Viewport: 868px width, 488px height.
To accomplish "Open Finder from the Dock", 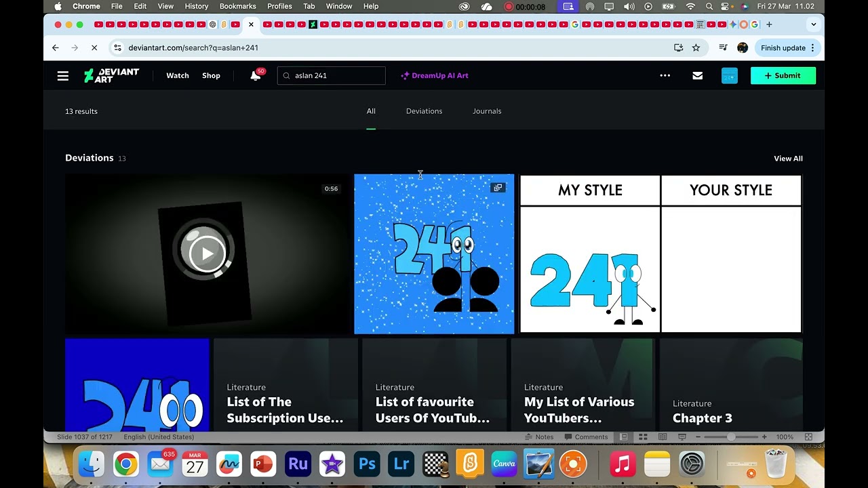I will click(x=91, y=464).
